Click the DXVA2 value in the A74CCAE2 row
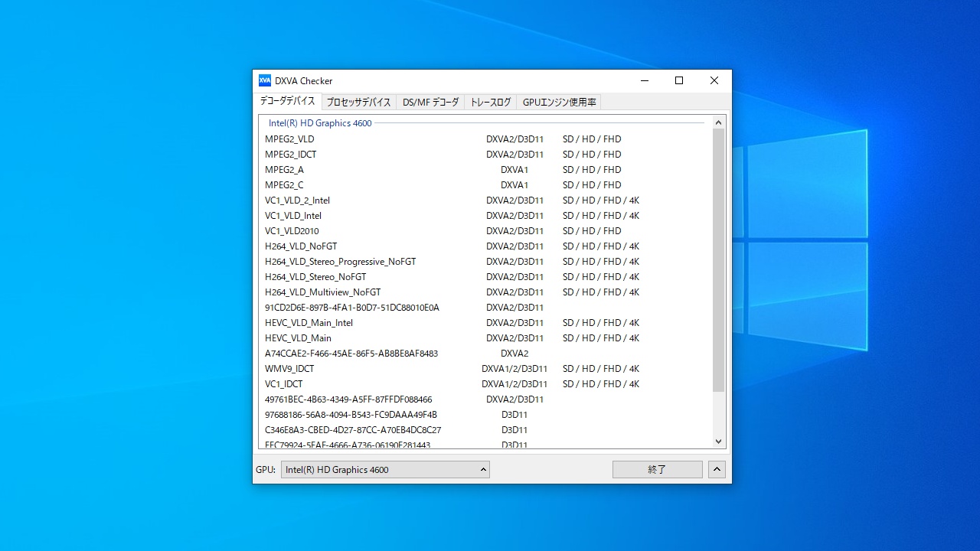Screen dimensions: 980x551 tap(514, 354)
